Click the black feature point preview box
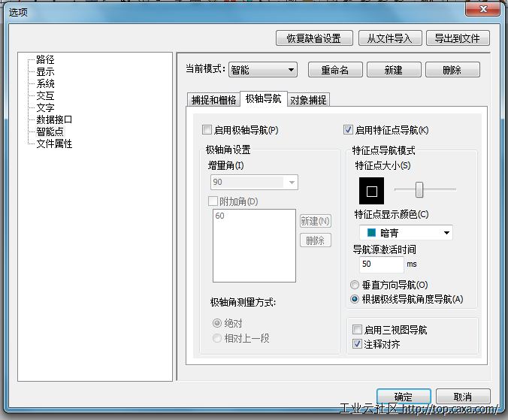The image size is (508, 420). tap(371, 191)
